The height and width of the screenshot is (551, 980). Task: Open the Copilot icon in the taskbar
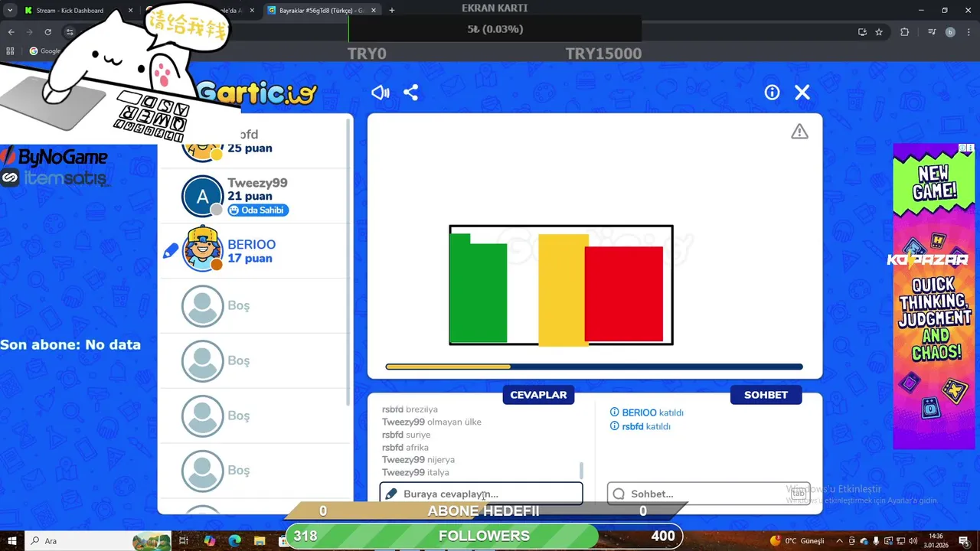tap(209, 541)
